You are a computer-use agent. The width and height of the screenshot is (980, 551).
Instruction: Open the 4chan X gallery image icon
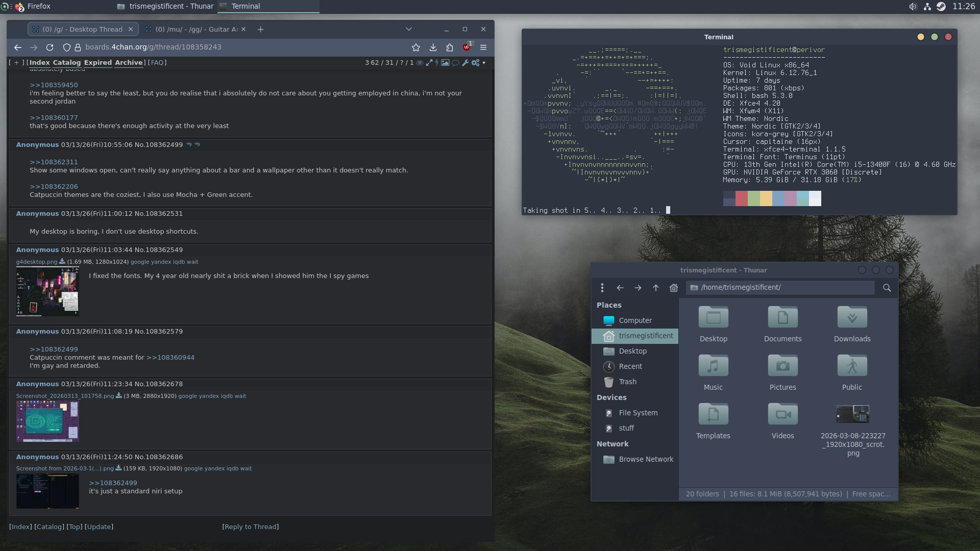(x=445, y=63)
